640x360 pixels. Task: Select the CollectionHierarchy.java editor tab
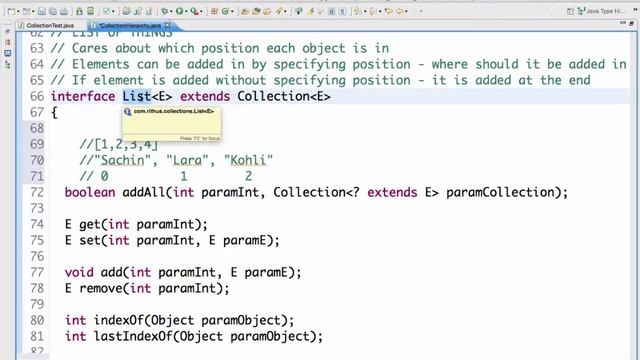click(130, 25)
